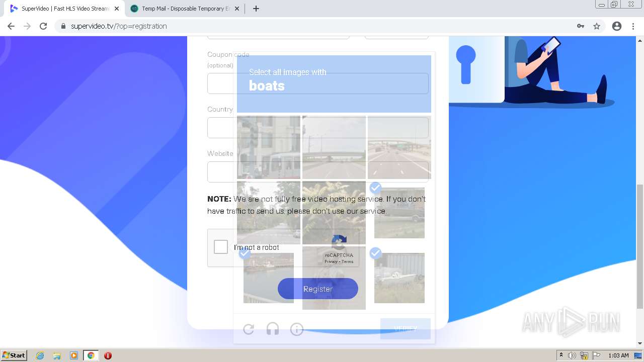Open reCAPTCHA Privacy link

[331, 261]
